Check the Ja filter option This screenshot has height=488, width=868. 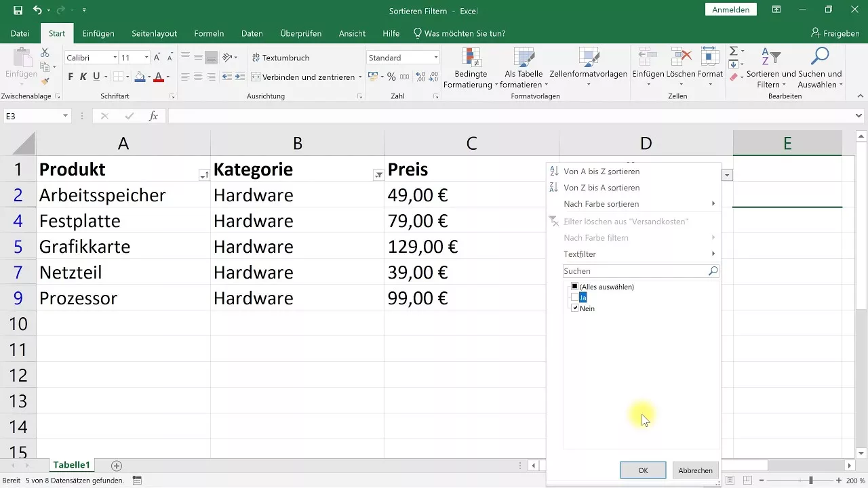[x=575, y=298]
